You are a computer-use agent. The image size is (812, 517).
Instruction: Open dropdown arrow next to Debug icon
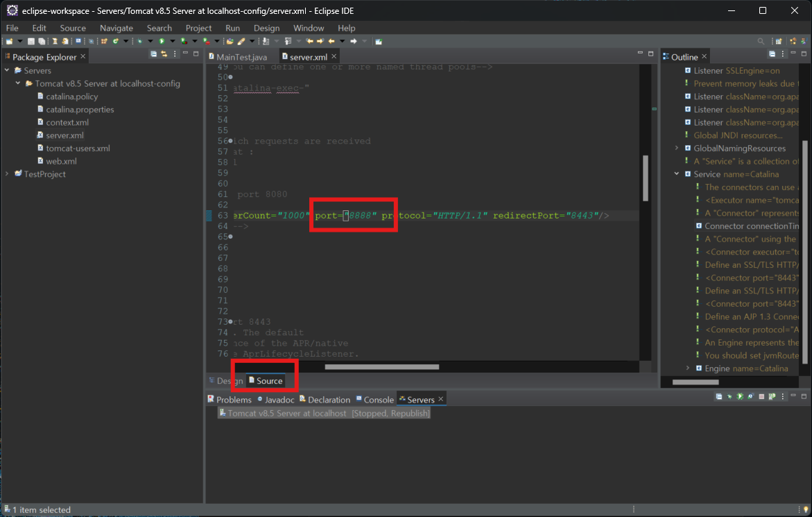(x=150, y=42)
